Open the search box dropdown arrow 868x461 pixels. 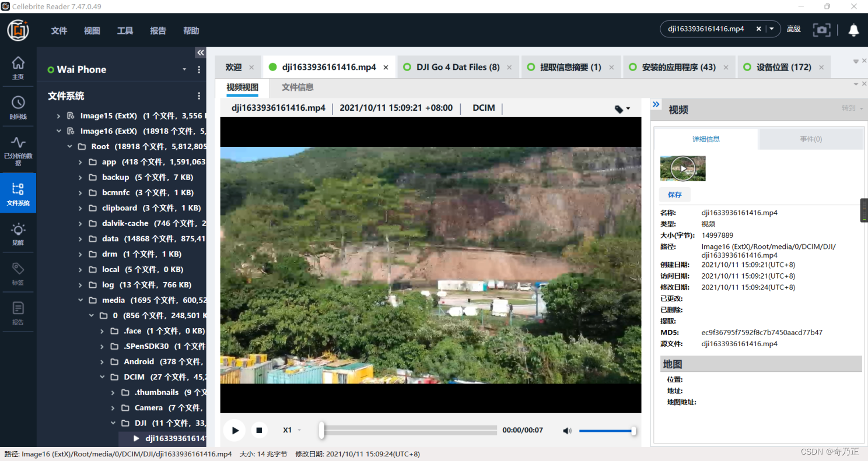[x=772, y=29]
